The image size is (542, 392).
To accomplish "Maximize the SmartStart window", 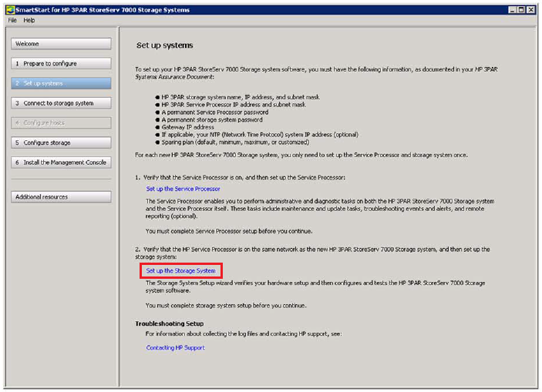I will (522, 9).
